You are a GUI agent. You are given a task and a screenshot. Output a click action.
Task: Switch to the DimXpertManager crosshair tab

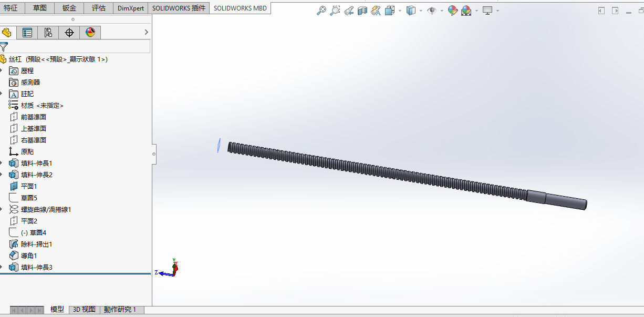click(69, 33)
